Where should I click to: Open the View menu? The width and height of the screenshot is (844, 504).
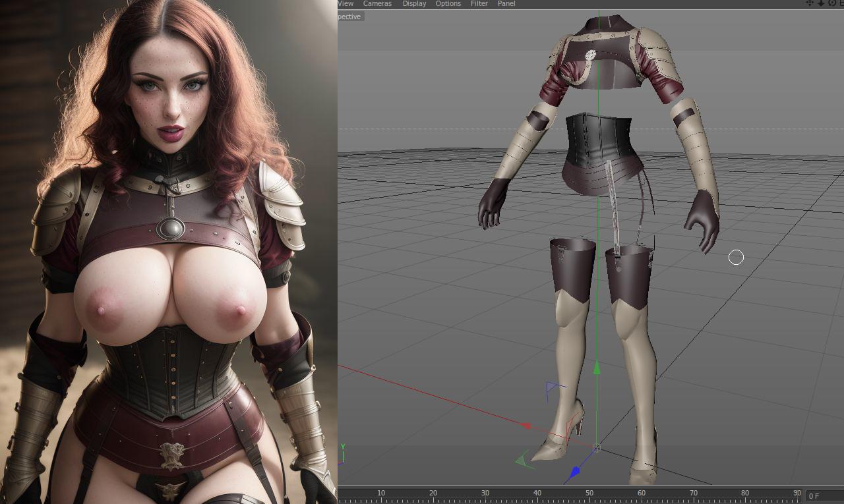tap(346, 3)
